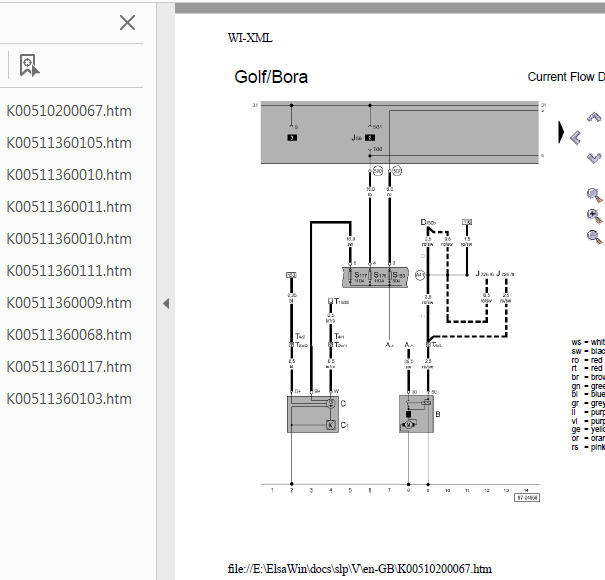Viewport: 605px width, 580px height.
Task: Click the up navigation arrow beside the diagram
Action: tap(594, 117)
